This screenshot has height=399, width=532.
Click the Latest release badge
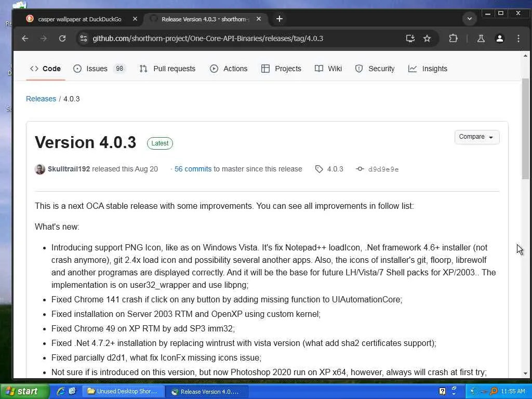point(160,143)
